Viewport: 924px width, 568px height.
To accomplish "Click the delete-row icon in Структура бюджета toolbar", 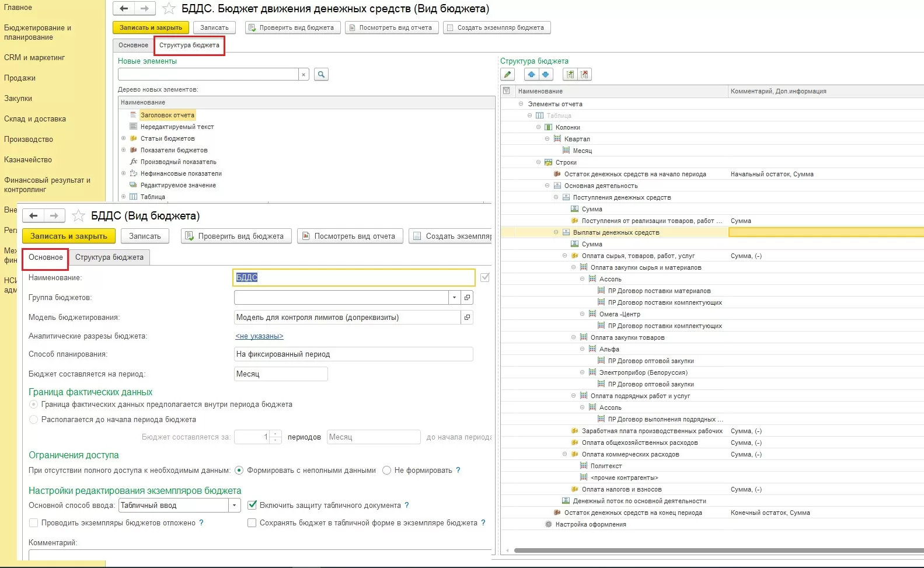I will point(584,74).
